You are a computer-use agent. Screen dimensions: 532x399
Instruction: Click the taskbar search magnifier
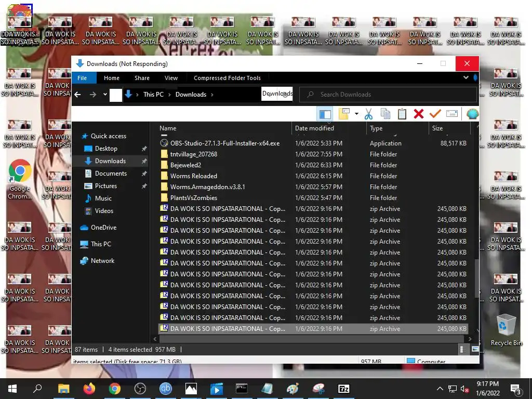pos(37,389)
